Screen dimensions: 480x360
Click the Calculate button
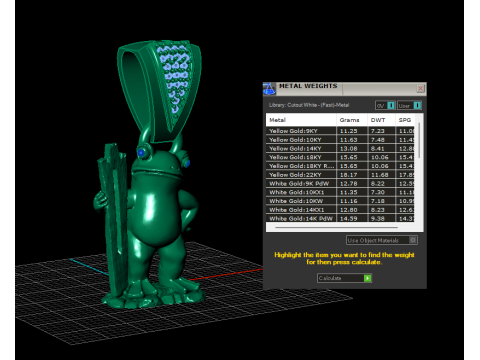(x=344, y=278)
